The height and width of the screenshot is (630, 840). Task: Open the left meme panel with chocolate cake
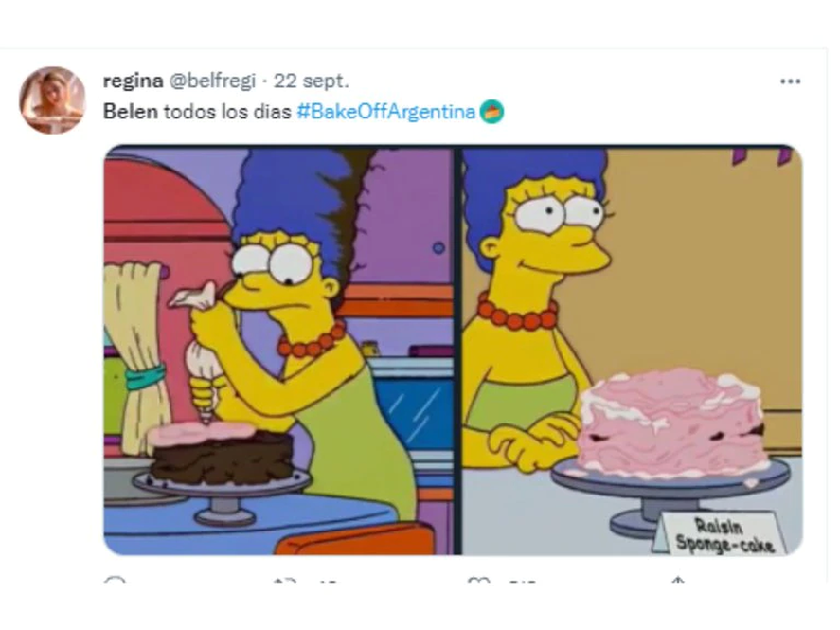coord(278,350)
